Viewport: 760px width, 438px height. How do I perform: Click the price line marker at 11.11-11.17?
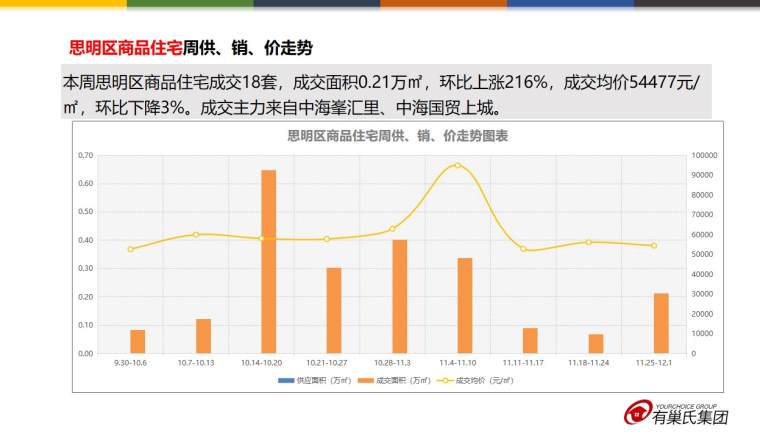523,249
